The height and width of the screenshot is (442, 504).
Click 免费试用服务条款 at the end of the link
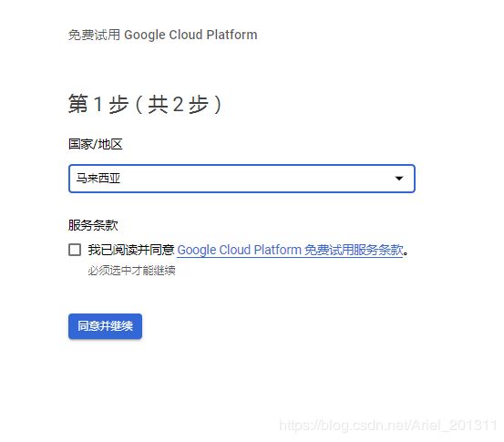point(354,250)
